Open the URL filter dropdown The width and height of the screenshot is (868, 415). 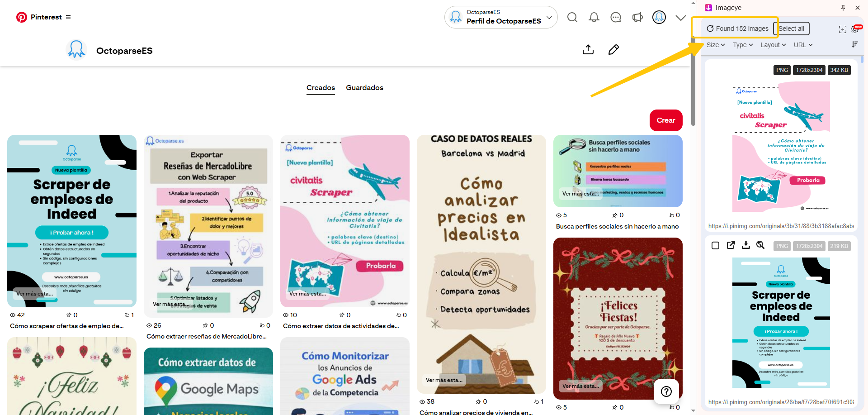(x=803, y=45)
